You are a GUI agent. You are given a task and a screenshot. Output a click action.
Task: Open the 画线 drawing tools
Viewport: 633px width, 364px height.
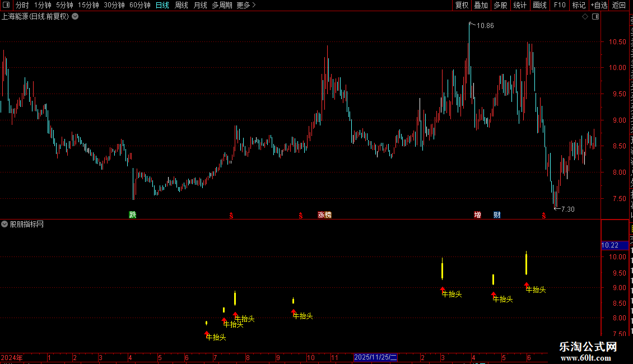click(539, 5)
